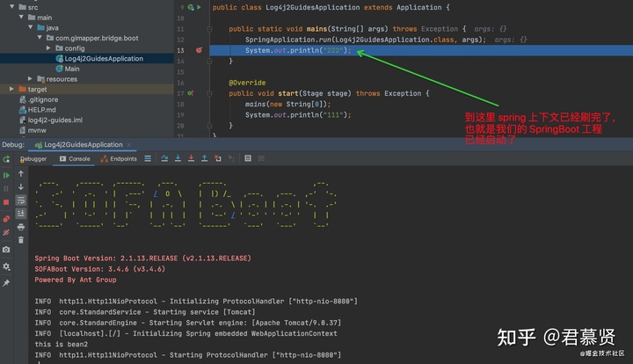
Task: Step out of current method
Action: pyautogui.click(x=204, y=158)
